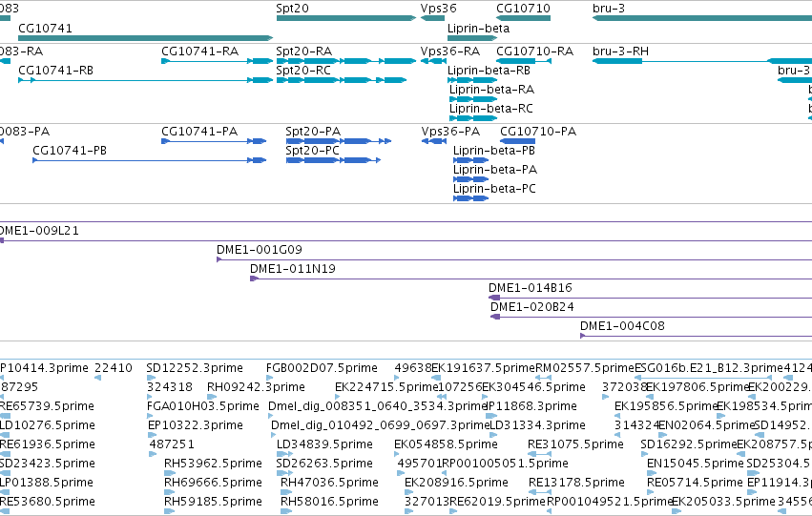The height and width of the screenshot is (516, 812).
Task: Click the Spt20-RA transcript
Action: (x=346, y=61)
